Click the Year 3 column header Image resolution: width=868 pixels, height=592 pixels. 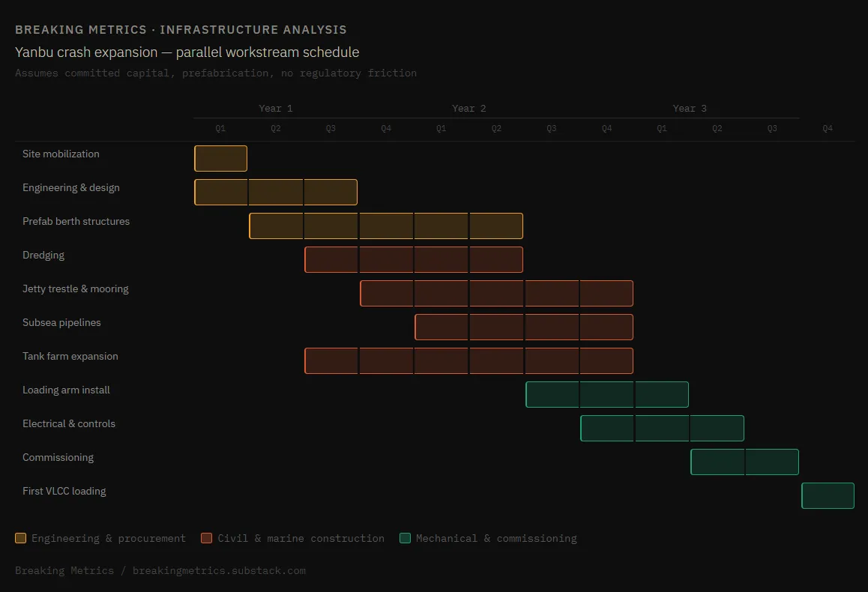coord(690,108)
